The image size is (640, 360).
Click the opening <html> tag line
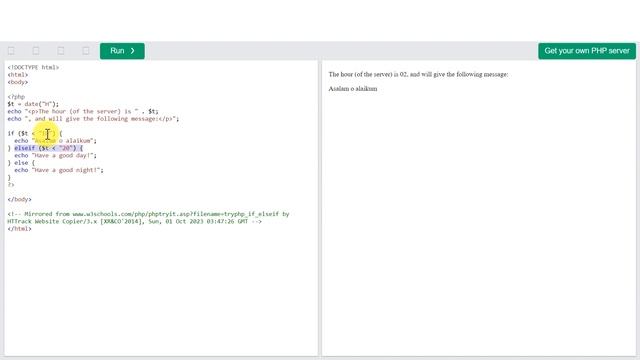pos(18,75)
